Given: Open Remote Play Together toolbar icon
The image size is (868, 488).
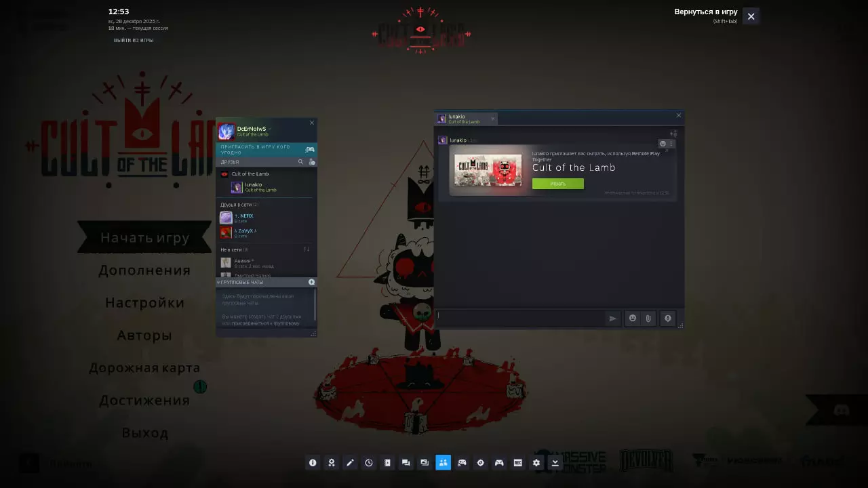Looking at the screenshot, I should tap(462, 463).
